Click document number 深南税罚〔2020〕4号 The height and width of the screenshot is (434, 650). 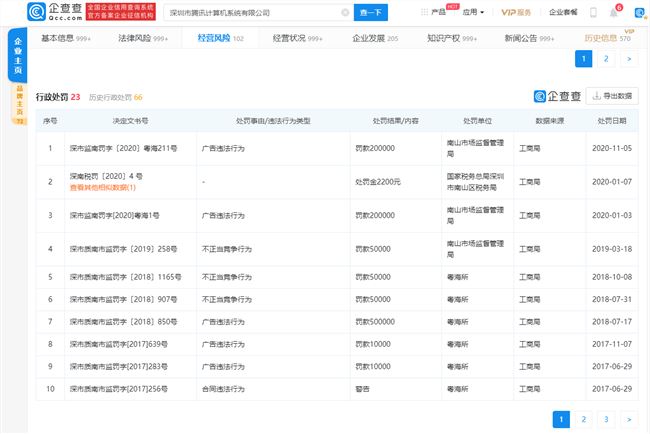106,176
